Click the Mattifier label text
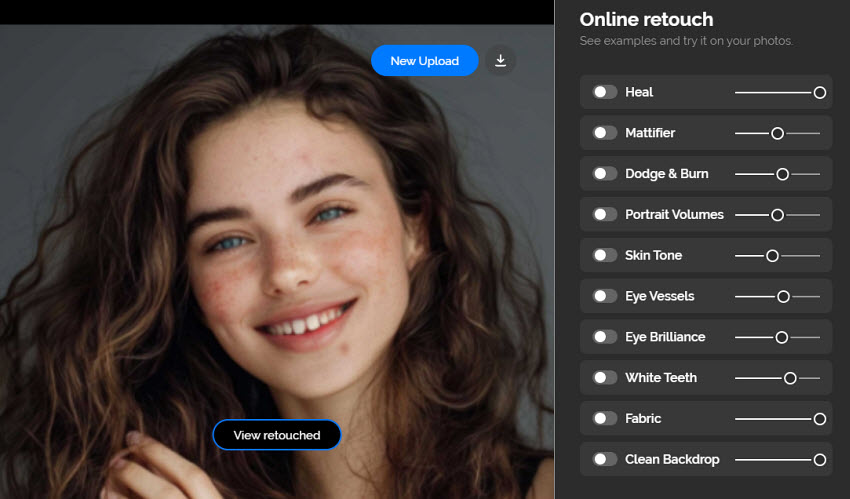850x499 pixels. point(650,133)
